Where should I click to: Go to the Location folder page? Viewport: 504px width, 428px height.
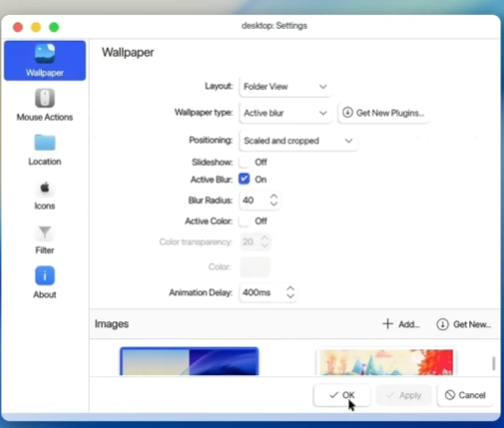[x=45, y=150]
